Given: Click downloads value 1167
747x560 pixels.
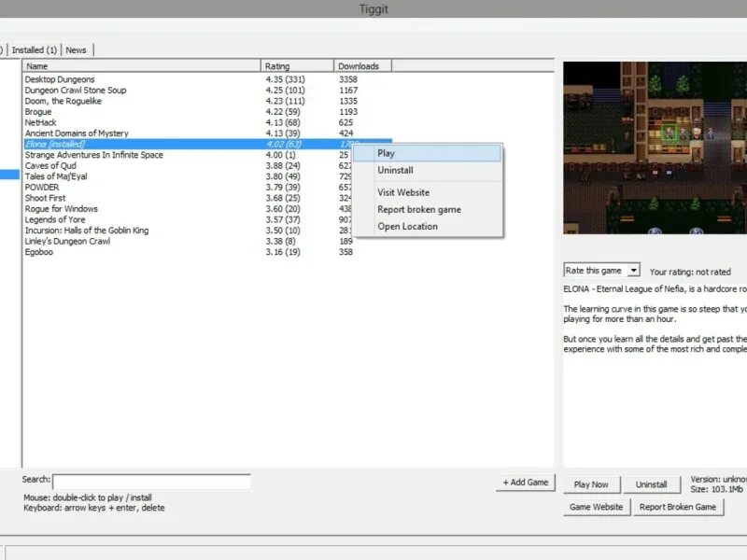Looking at the screenshot, I should [x=348, y=91].
